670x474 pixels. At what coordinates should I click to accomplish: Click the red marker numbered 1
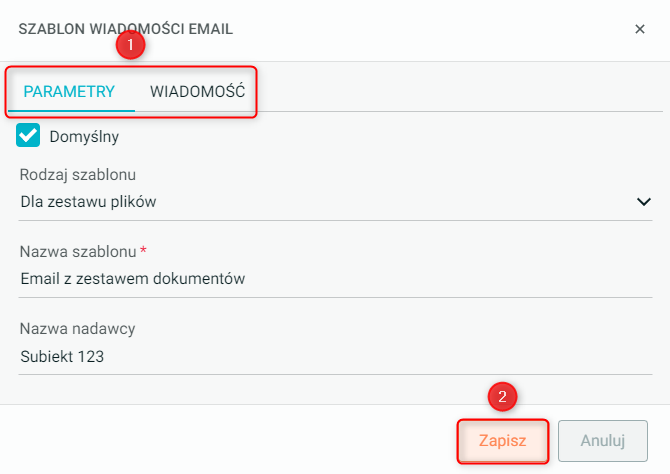click(131, 44)
